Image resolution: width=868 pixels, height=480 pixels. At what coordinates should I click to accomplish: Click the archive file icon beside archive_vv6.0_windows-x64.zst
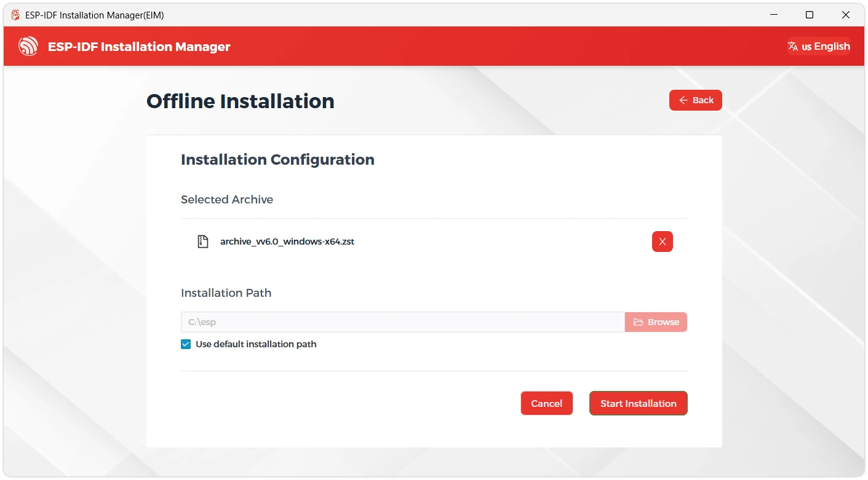coord(202,242)
